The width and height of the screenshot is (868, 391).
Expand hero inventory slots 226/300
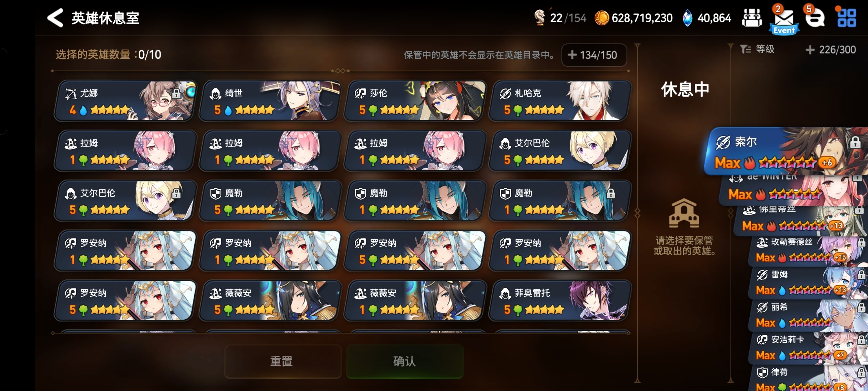pyautogui.click(x=831, y=50)
